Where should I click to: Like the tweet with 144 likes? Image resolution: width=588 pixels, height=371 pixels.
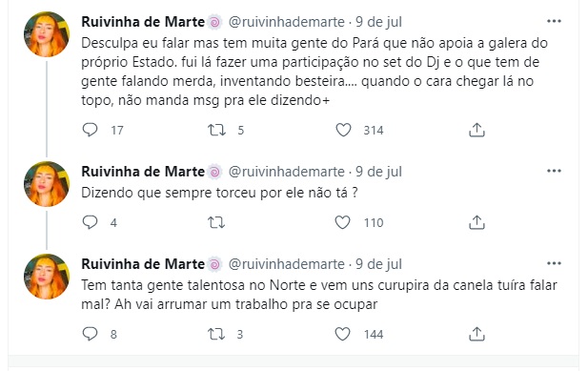342,334
